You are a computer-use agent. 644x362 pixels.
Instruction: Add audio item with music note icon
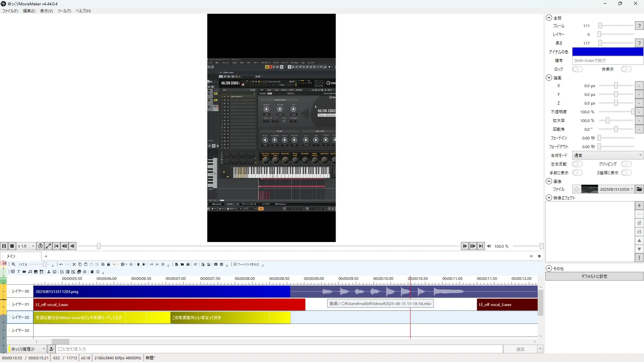tap(30, 272)
